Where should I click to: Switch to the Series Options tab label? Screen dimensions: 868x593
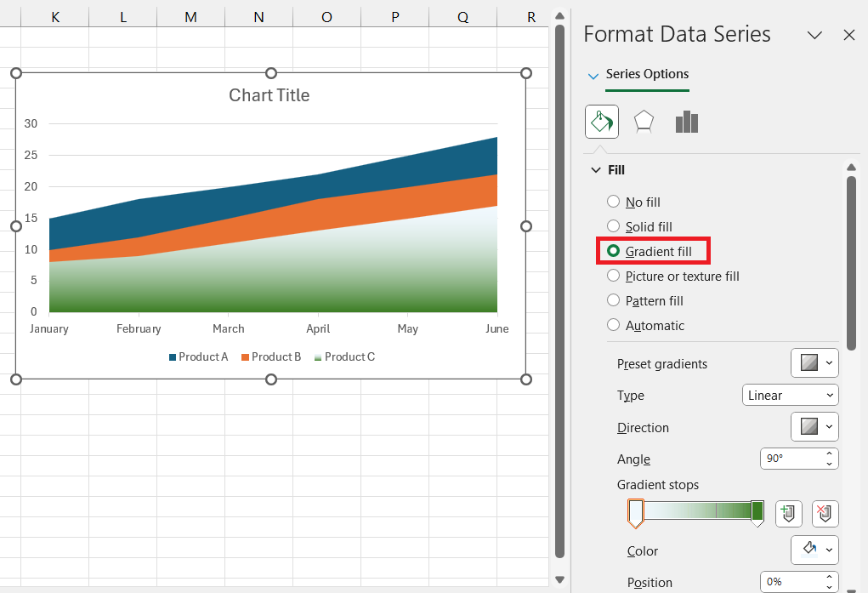(x=647, y=74)
